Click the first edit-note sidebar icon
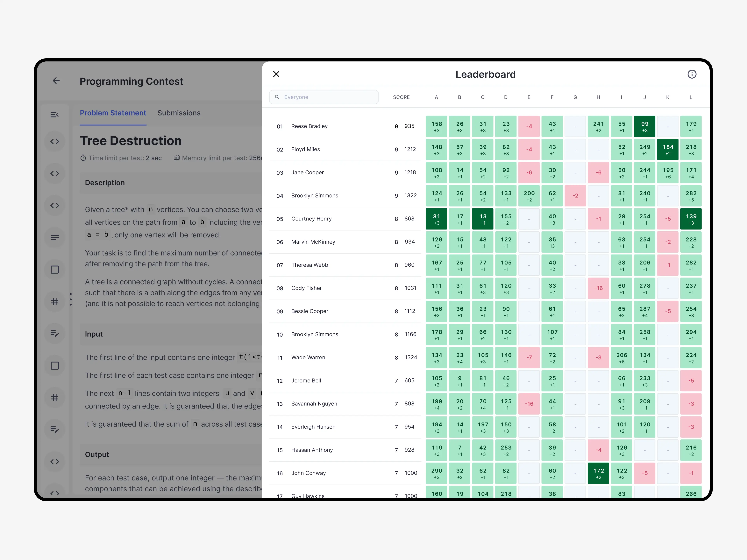 (x=55, y=333)
